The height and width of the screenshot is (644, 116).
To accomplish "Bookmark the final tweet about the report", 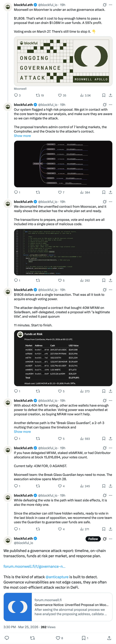I will (84, 638).
